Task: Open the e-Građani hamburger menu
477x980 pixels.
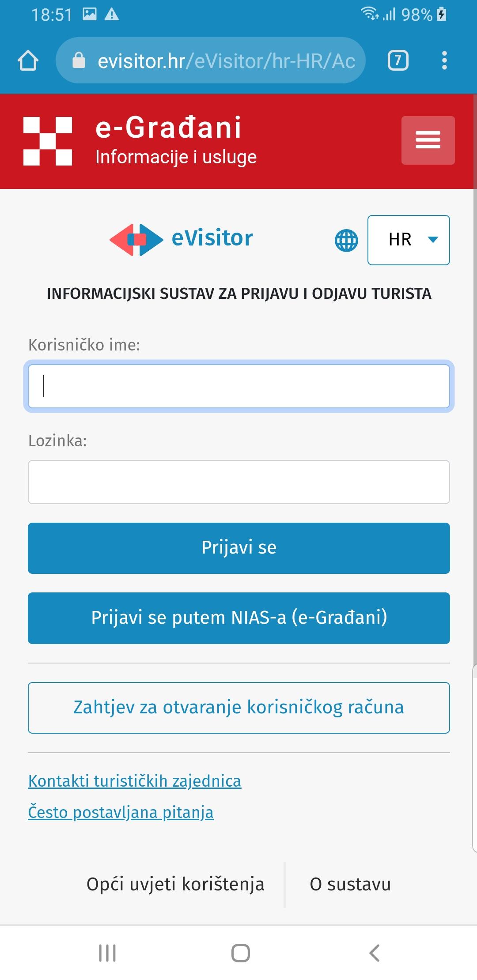Action: pos(428,140)
